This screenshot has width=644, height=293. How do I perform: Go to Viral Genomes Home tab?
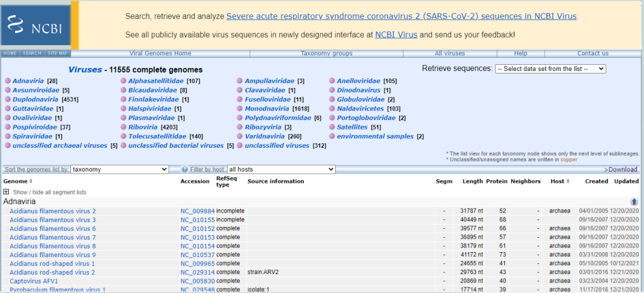160,53
